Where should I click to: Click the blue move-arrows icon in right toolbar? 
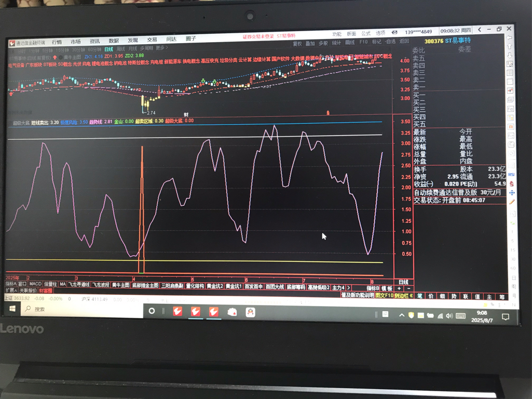(512, 193)
